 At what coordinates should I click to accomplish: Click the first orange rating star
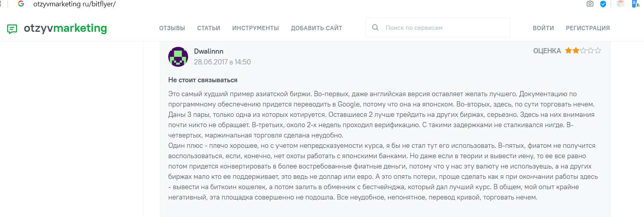coord(568,50)
